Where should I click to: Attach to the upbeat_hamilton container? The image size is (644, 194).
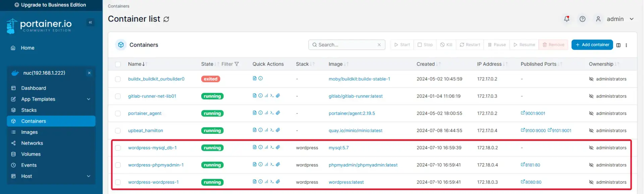pyautogui.click(x=278, y=130)
